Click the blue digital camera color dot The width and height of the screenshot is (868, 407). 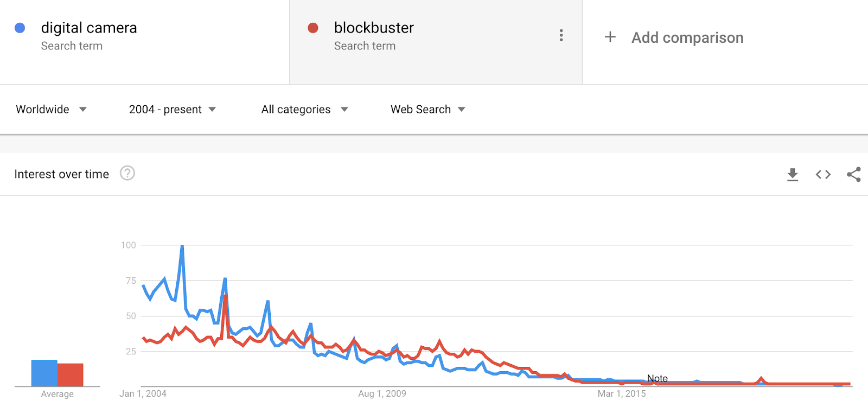click(20, 28)
